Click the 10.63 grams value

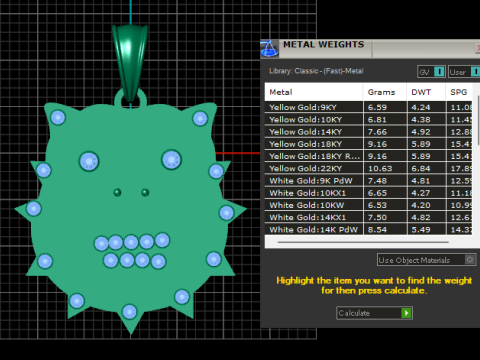coord(380,168)
